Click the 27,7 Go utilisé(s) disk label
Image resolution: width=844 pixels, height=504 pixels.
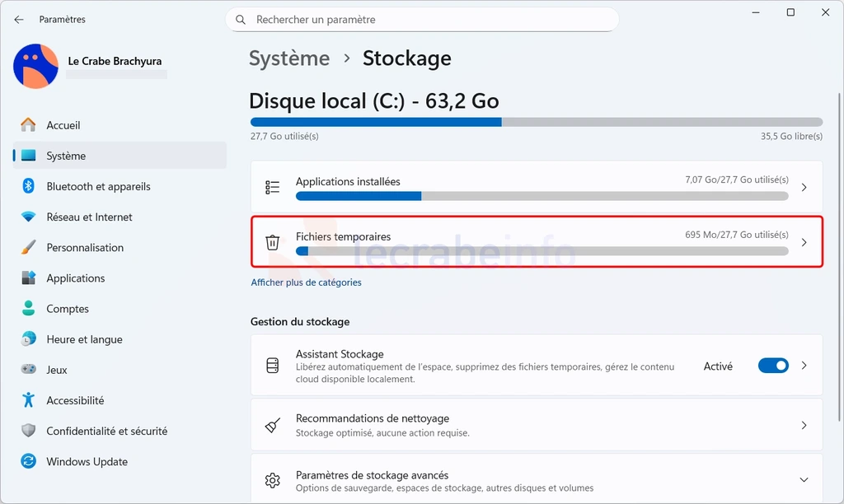pyautogui.click(x=284, y=137)
